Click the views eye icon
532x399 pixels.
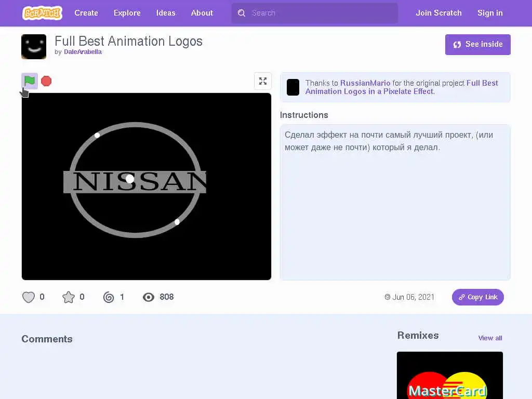tap(148, 297)
